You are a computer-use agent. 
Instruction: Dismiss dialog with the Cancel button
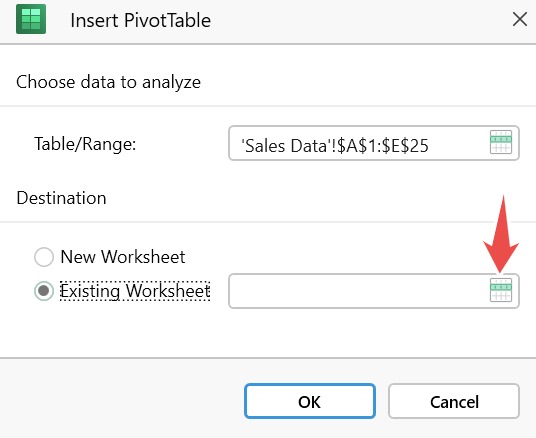pos(454,401)
